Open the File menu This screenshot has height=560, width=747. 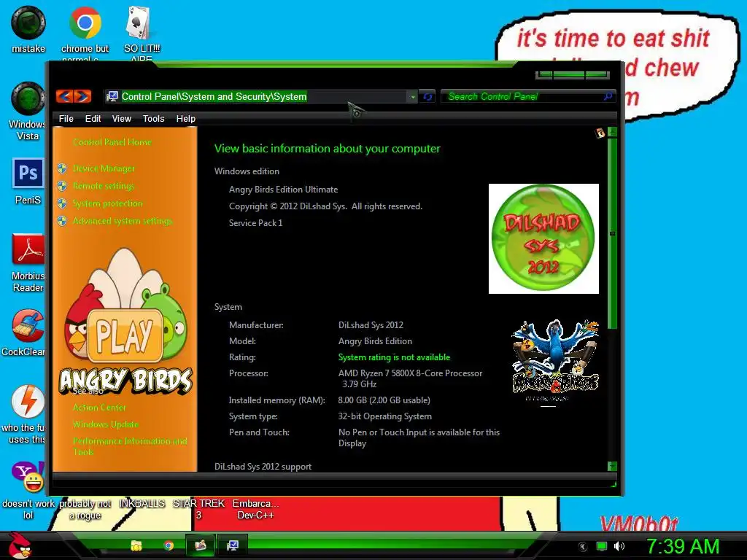click(x=66, y=119)
